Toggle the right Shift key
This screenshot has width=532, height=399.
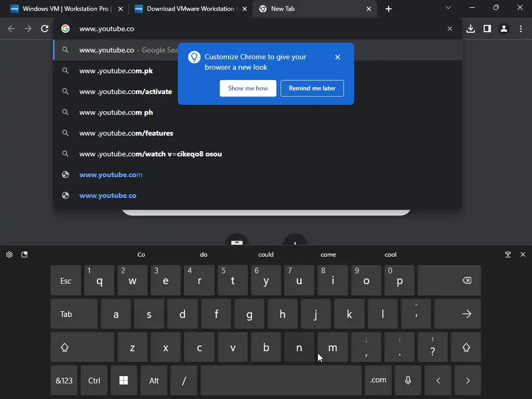click(x=466, y=347)
